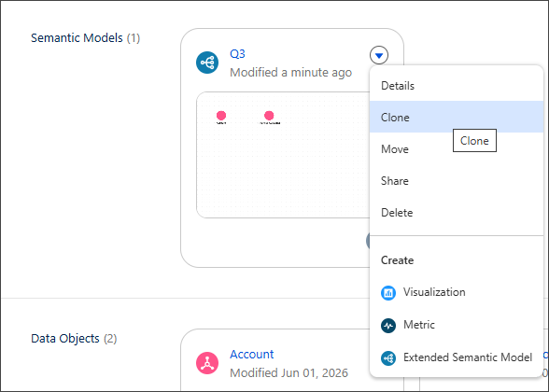This screenshot has height=392, width=549.
Task: Choose Clone in the dropdown menu
Action: tap(457, 117)
